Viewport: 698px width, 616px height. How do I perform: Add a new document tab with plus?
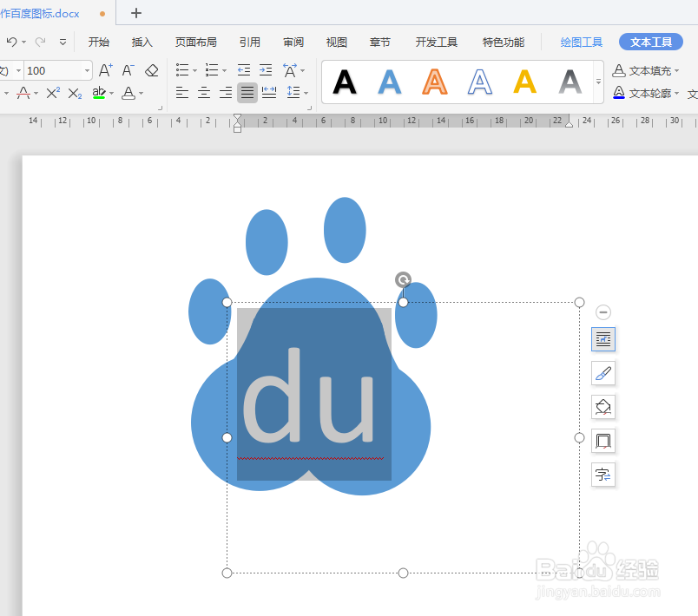click(x=136, y=13)
